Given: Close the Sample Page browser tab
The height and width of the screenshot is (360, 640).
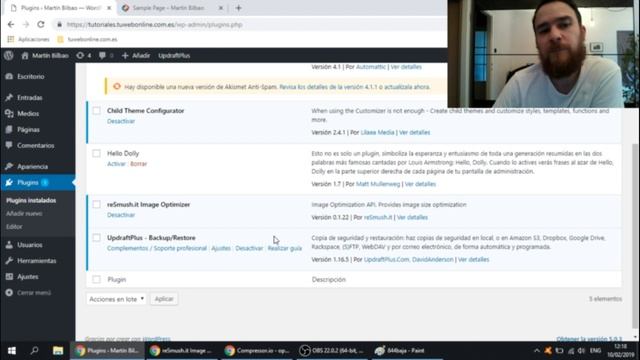Looking at the screenshot, I should point(221,8).
